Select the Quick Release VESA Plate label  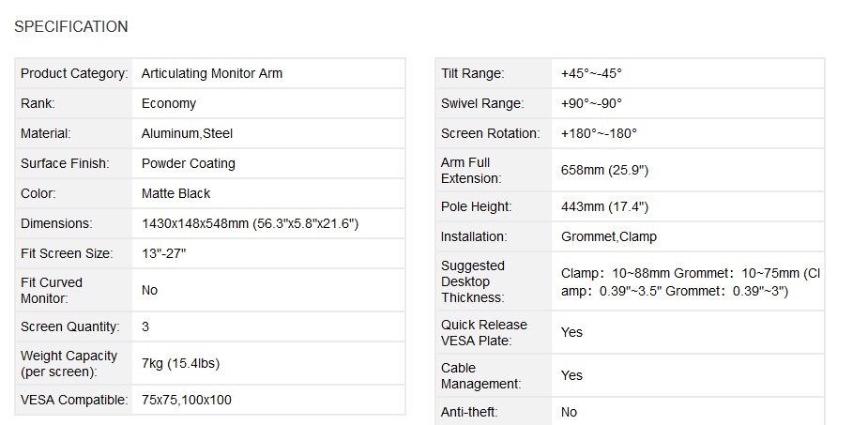click(x=484, y=332)
